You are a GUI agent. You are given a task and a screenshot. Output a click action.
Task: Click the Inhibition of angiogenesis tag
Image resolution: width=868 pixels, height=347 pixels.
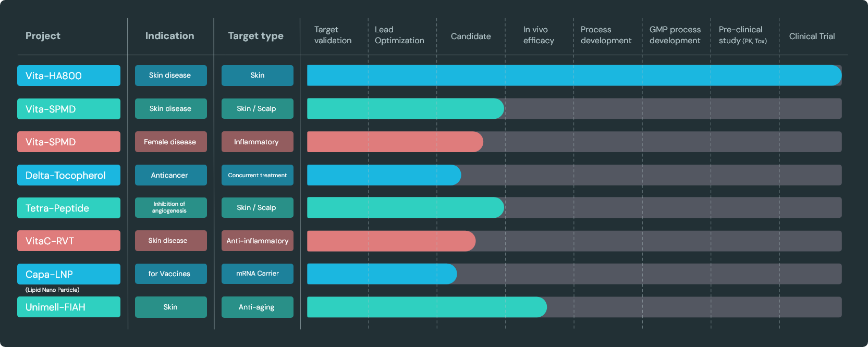(170, 207)
